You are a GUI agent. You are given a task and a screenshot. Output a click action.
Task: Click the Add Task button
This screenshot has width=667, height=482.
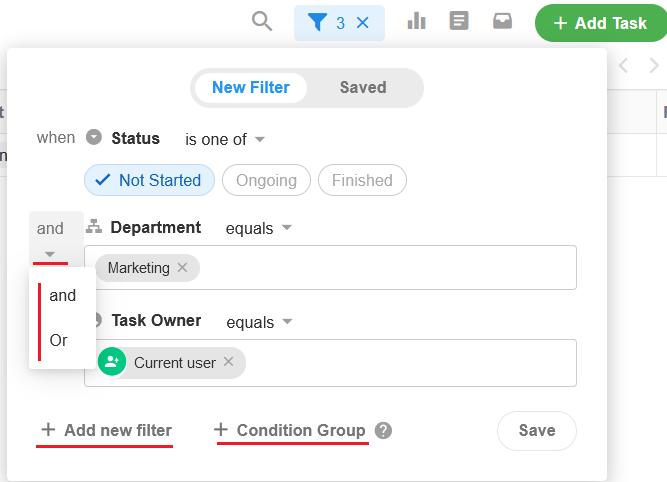[600, 23]
